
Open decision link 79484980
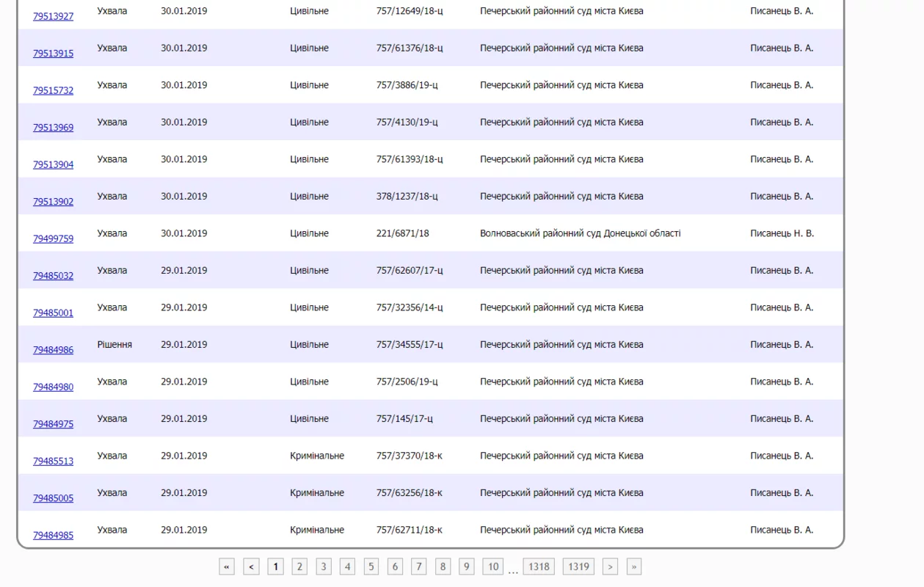(53, 387)
